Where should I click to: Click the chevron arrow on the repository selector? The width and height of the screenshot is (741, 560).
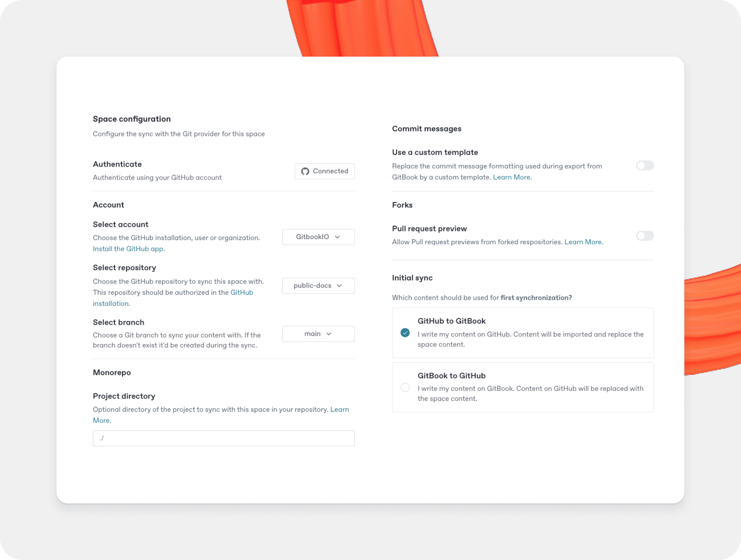point(339,286)
